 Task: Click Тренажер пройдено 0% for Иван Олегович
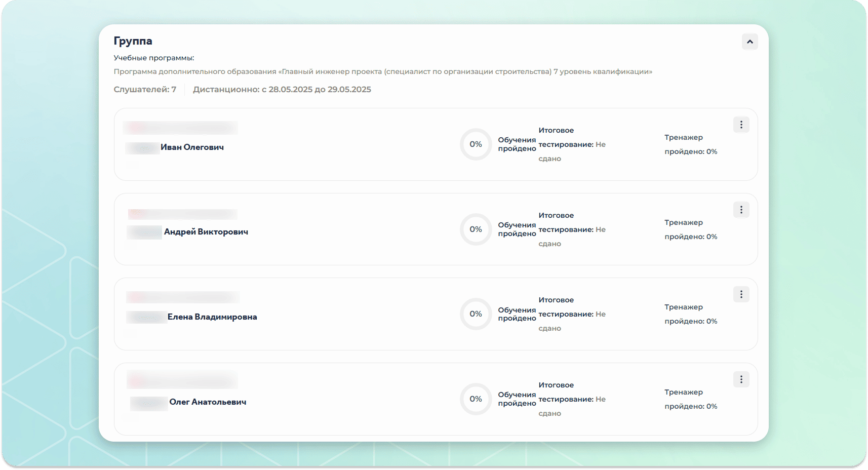pos(691,144)
